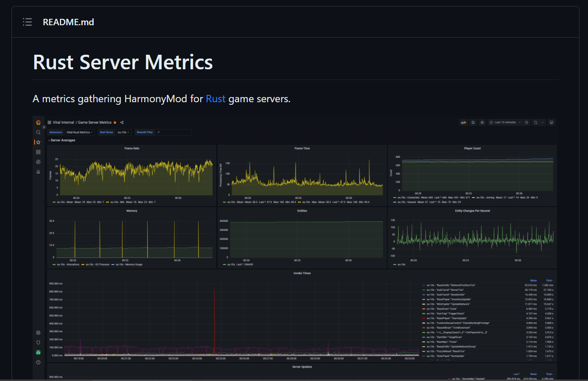This screenshot has width=588, height=381.
Task: Toggle Connected series in Player Count legend
Action: pyautogui.click(x=408, y=198)
